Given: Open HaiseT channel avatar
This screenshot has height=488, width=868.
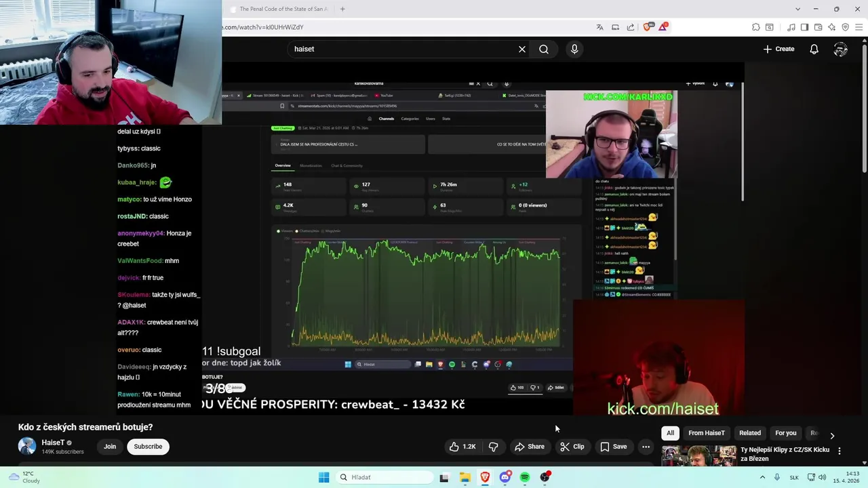Looking at the screenshot, I should 27,446.
